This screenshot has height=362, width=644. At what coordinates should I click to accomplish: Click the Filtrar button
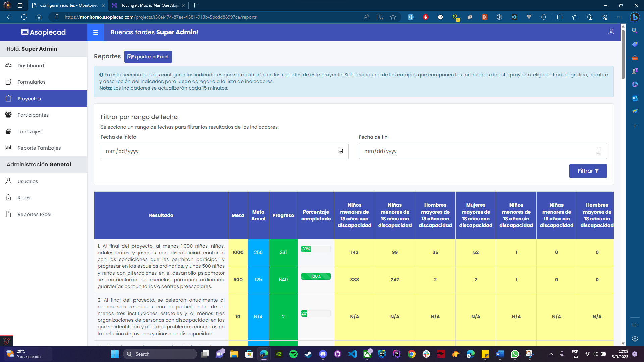click(x=588, y=171)
